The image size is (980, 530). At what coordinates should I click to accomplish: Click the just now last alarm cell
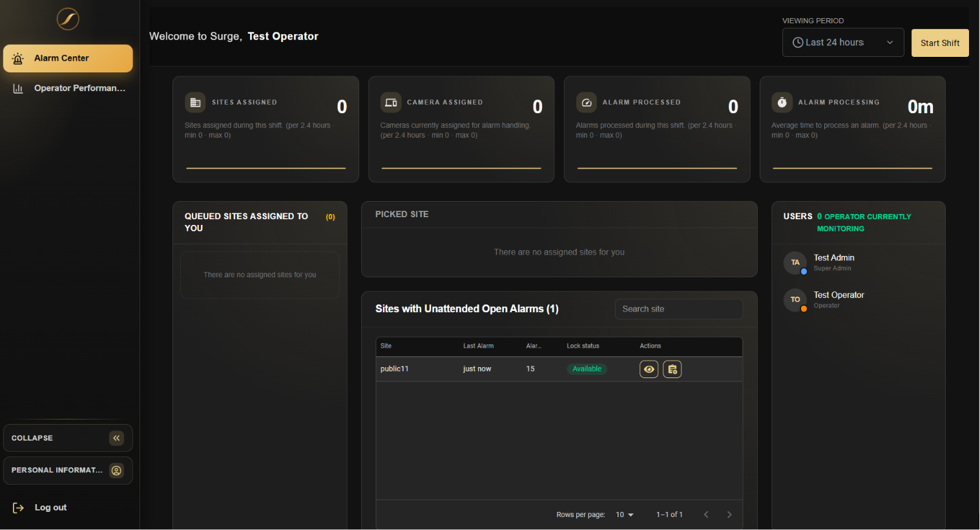pos(477,369)
